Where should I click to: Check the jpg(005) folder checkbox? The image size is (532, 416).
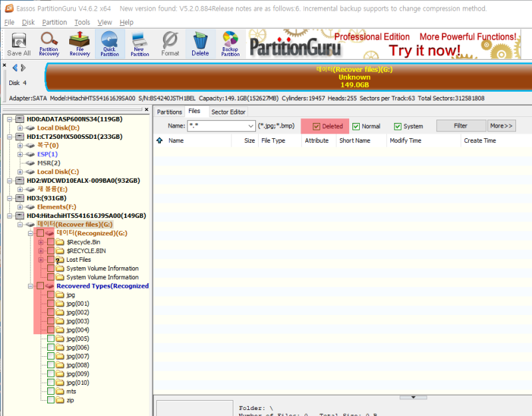[51, 338]
